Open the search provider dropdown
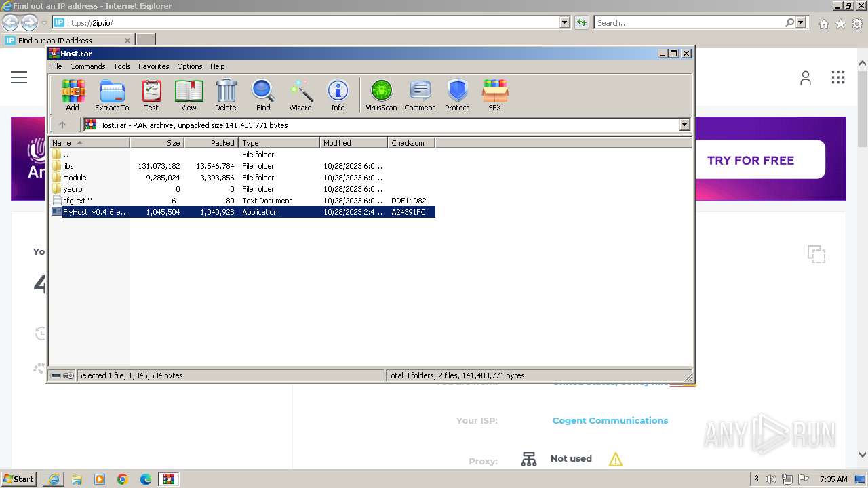The width and height of the screenshot is (868, 488). pyautogui.click(x=801, y=23)
